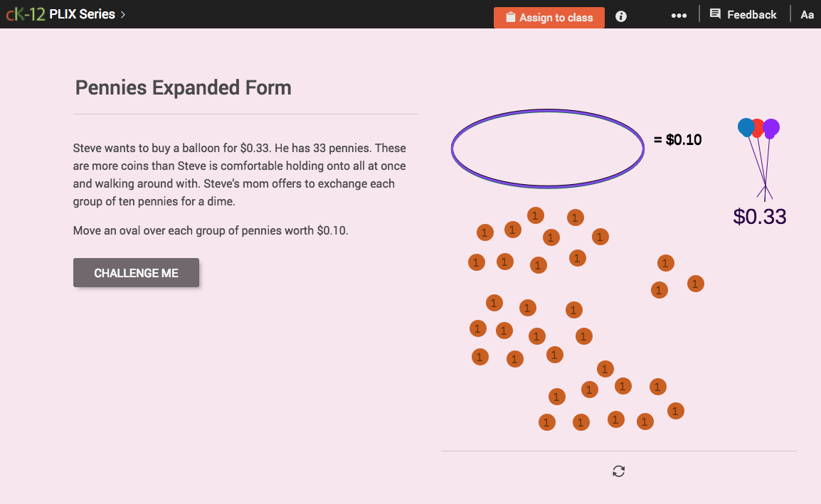Expand text display options with Aa

(x=807, y=14)
